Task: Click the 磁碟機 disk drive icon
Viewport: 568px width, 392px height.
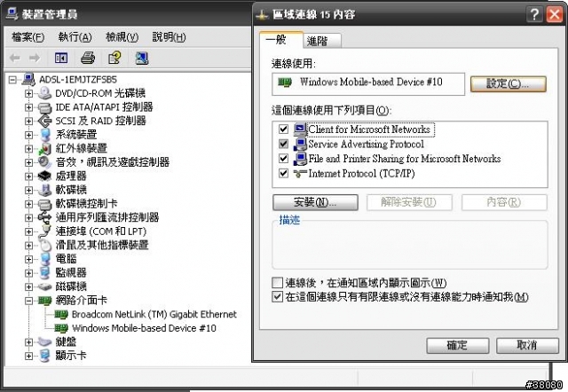Action: tap(44, 286)
